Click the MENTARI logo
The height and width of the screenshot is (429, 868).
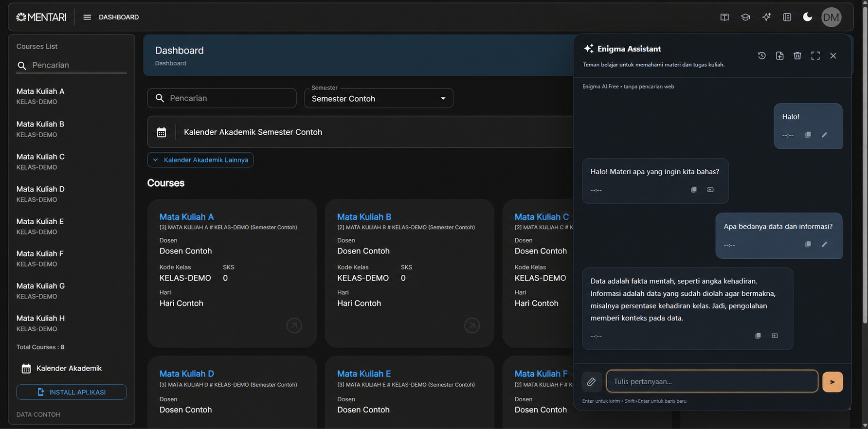pos(41,17)
